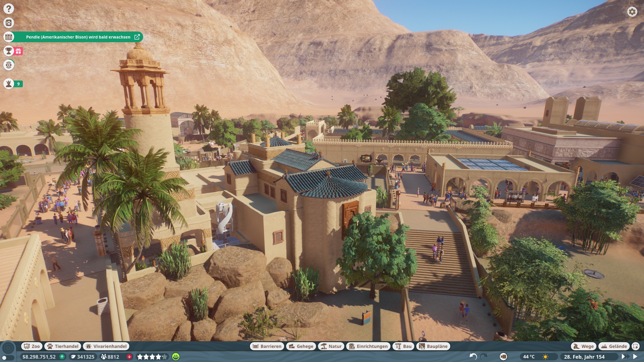644x362 pixels.
Task: Click the zoo star rating
Action: (152, 357)
